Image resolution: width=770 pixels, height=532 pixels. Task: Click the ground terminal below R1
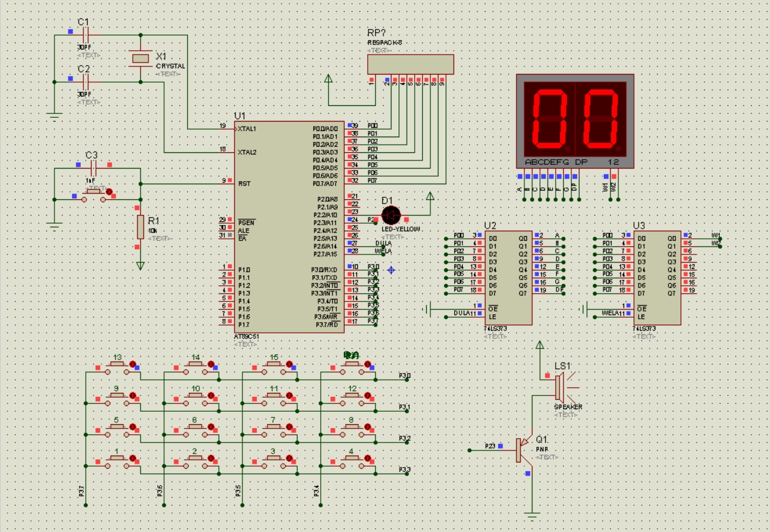point(140,266)
